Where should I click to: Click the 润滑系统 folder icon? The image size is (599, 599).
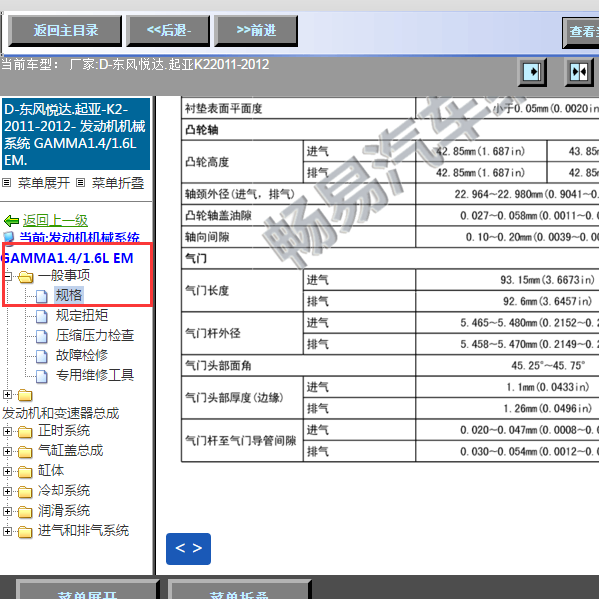pyautogui.click(x=25, y=512)
